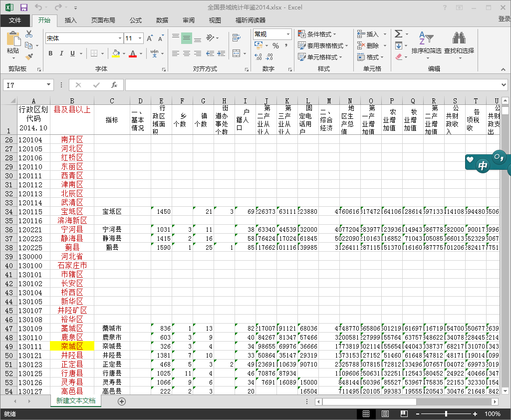Click the Format Painter brush icon
This screenshot has height=420, width=511.
pyautogui.click(x=29, y=57)
